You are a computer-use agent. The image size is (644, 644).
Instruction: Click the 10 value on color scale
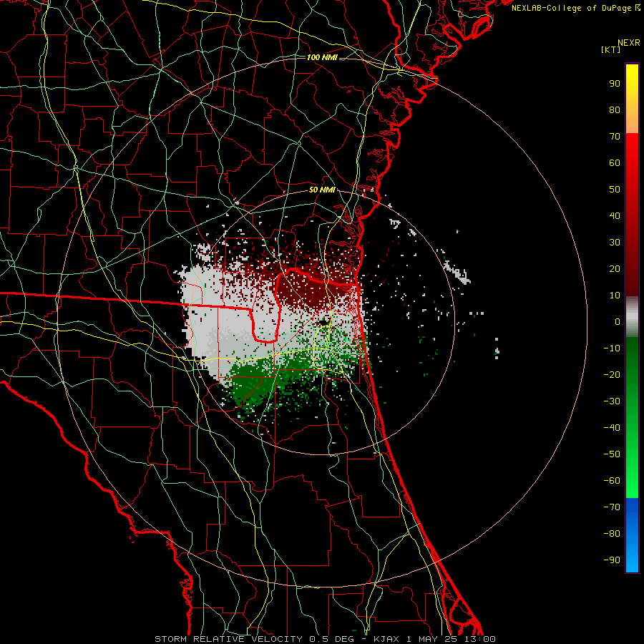click(x=615, y=296)
